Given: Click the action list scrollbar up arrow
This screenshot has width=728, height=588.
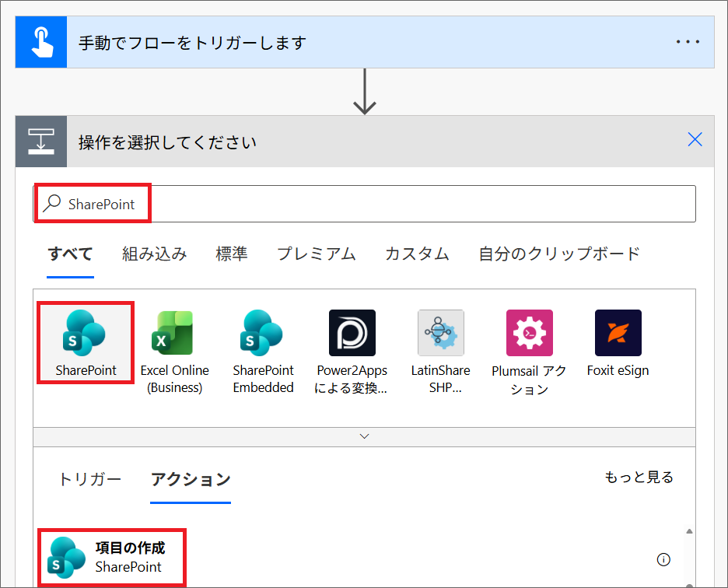Looking at the screenshot, I should (689, 531).
